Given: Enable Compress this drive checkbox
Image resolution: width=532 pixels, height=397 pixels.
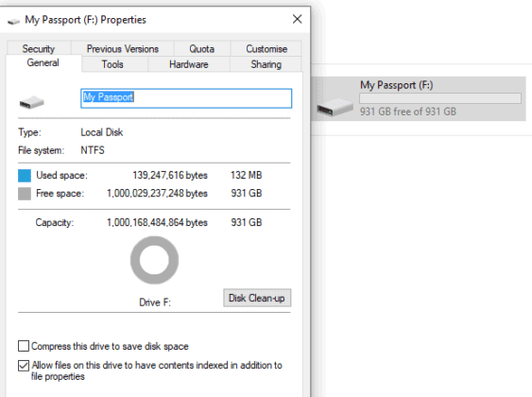Looking at the screenshot, I should point(24,346).
